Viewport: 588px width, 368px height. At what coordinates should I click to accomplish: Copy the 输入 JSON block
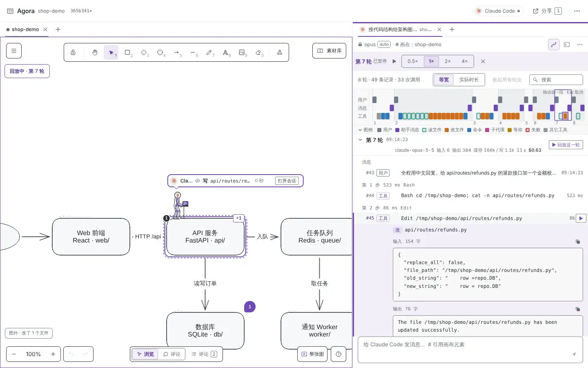[577, 242]
